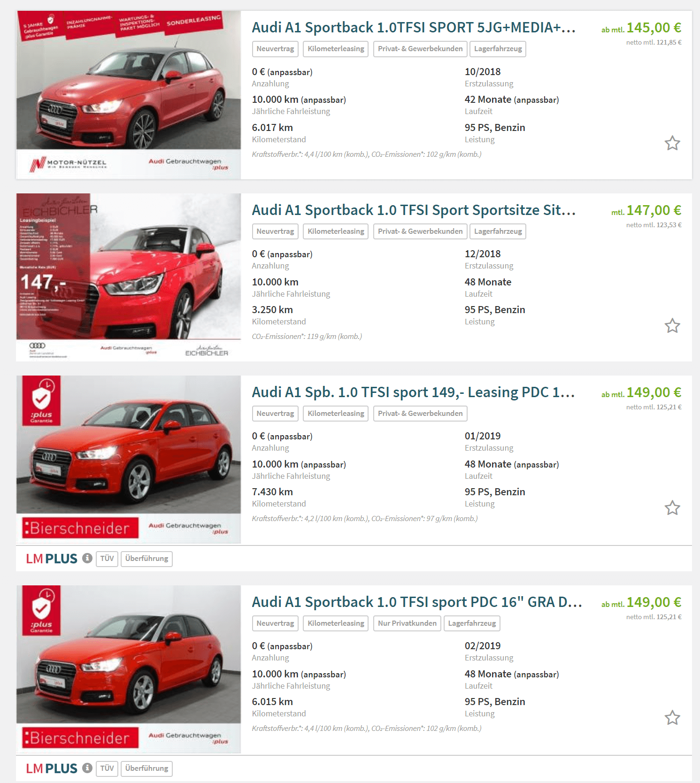
Task: Select Neuvertrag tag on the 02/2019 listing
Action: tap(275, 623)
